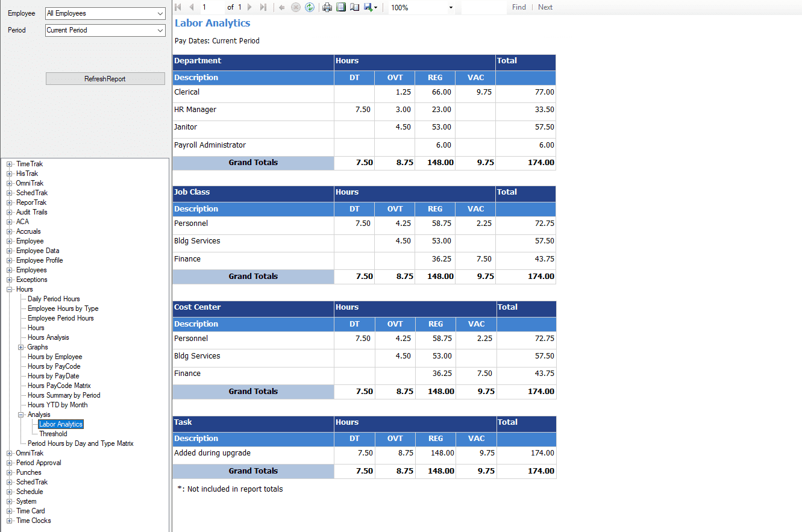Select Hours PayCode Matrix report
Image resolution: width=802 pixels, height=532 pixels.
click(59, 386)
